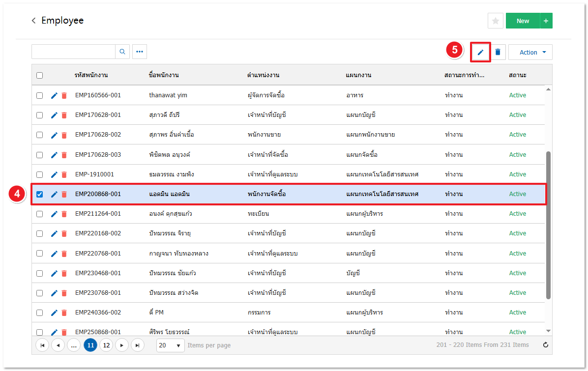Check the box for EMP211264-001
This screenshot has width=588, height=371.
coord(40,214)
